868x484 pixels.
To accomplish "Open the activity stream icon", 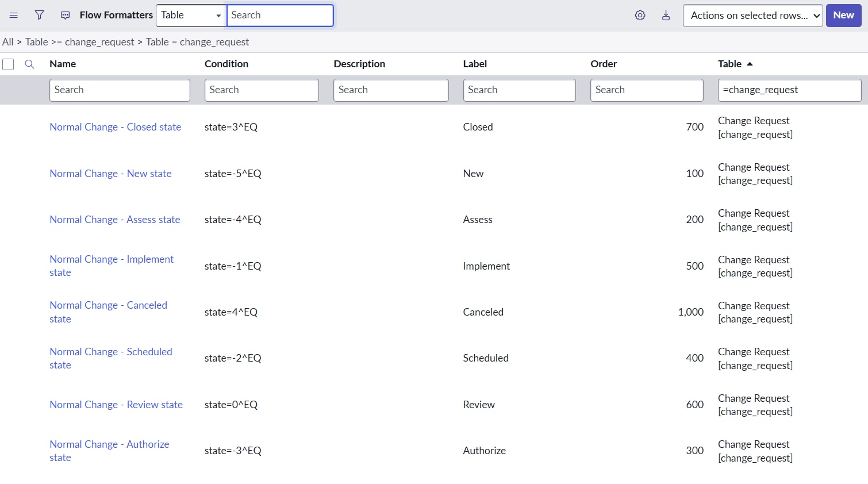I will pyautogui.click(x=66, y=16).
